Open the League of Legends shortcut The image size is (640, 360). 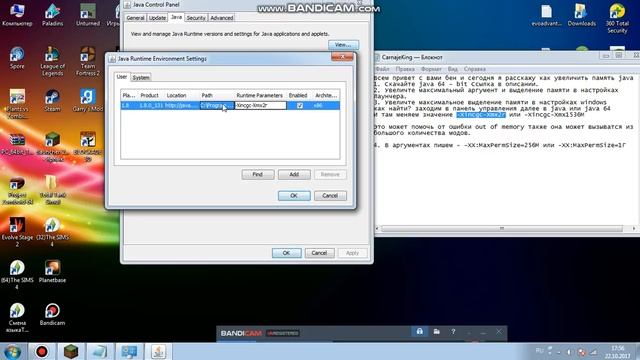tap(52, 61)
